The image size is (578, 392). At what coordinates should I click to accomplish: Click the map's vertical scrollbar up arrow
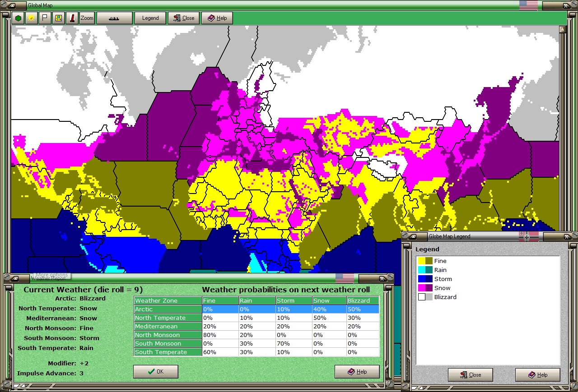click(x=563, y=29)
